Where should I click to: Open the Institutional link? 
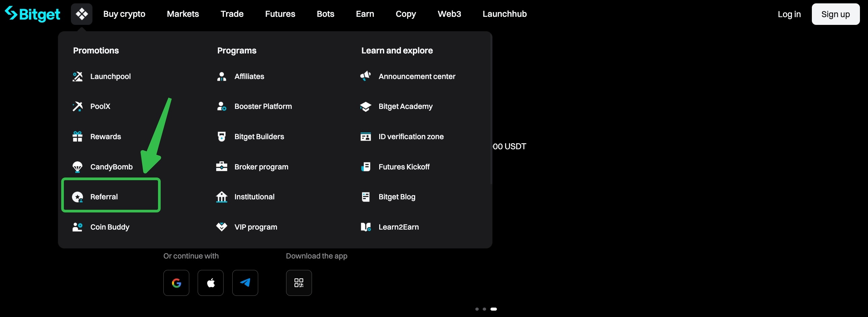click(x=254, y=197)
